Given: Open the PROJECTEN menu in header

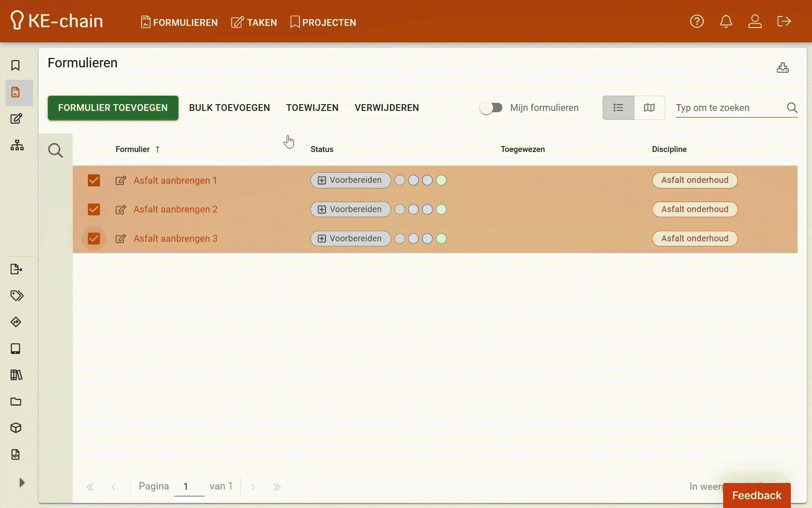Looking at the screenshot, I should (324, 22).
